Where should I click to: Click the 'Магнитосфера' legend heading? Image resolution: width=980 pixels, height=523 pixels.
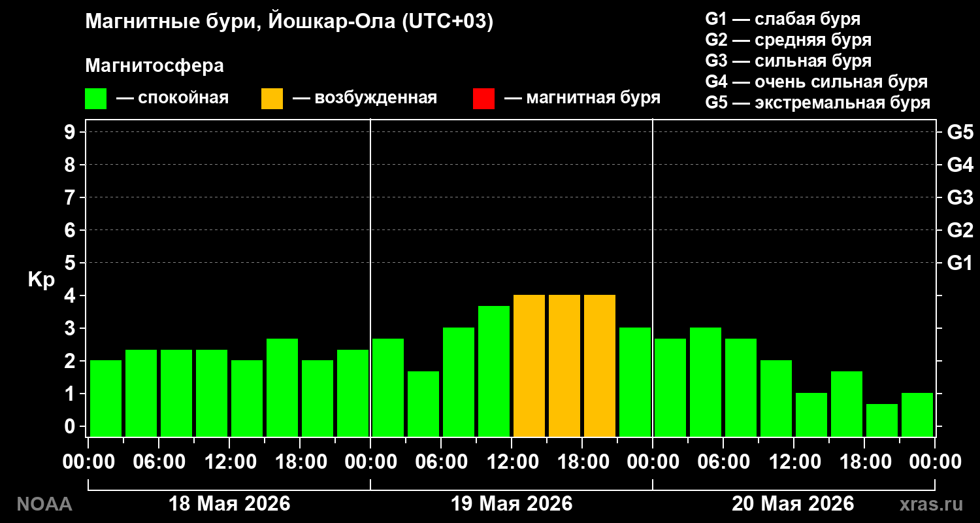pyautogui.click(x=154, y=66)
